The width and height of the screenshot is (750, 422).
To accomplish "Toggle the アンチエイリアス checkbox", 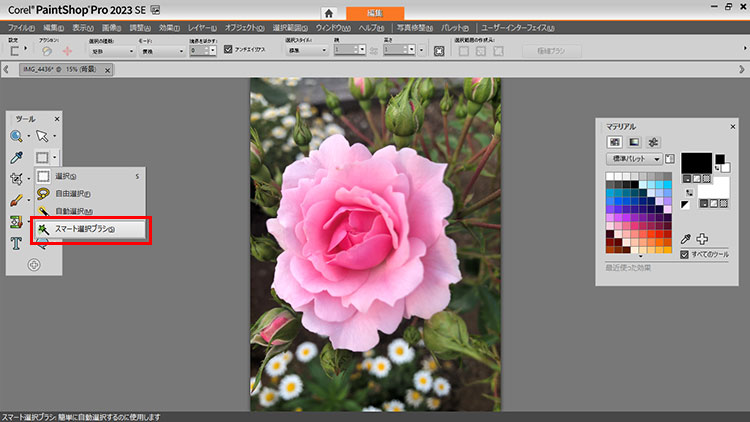I will pos(228,49).
